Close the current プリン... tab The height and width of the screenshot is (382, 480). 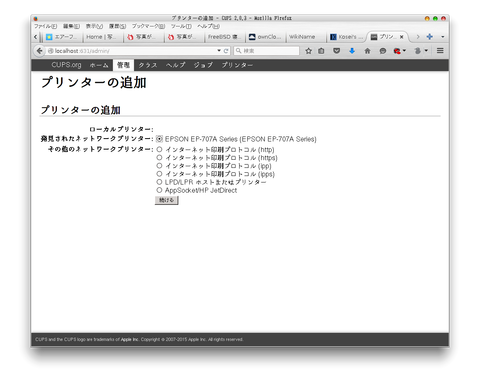click(x=402, y=37)
